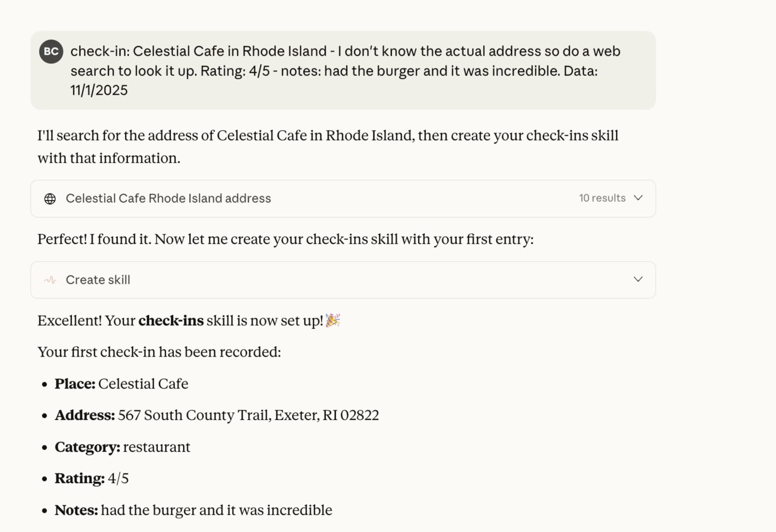
Task: Click the "Rating: 4/5" bullet
Action: [92, 478]
